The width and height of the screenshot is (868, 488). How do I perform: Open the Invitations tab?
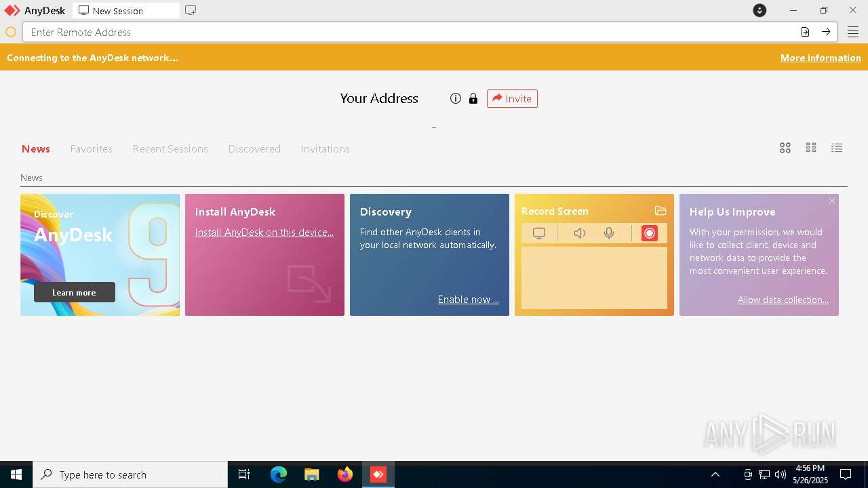pos(325,148)
